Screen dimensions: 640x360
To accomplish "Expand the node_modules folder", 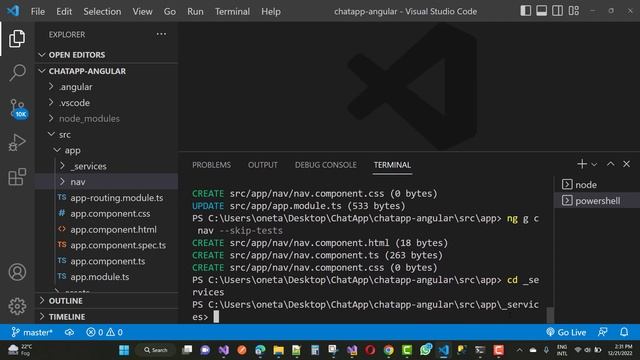I will click(x=107, y=119).
